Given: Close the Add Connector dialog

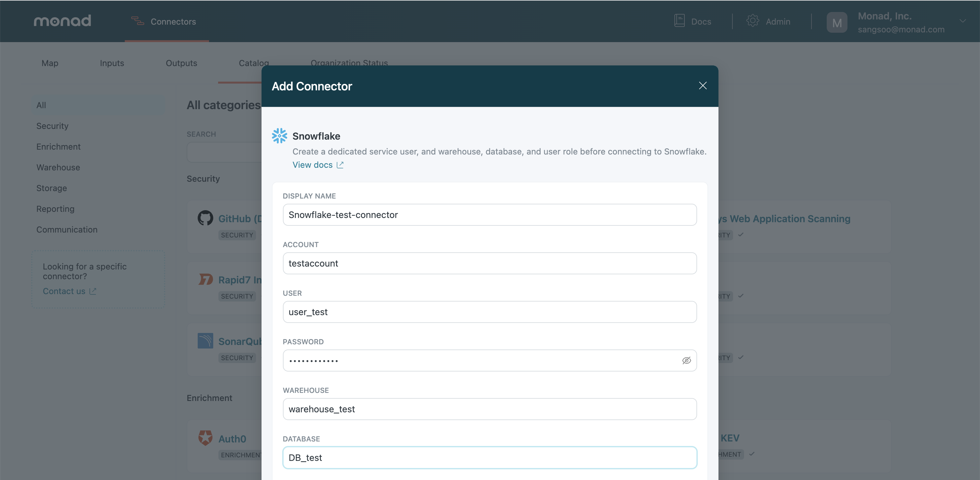Looking at the screenshot, I should click(x=703, y=86).
